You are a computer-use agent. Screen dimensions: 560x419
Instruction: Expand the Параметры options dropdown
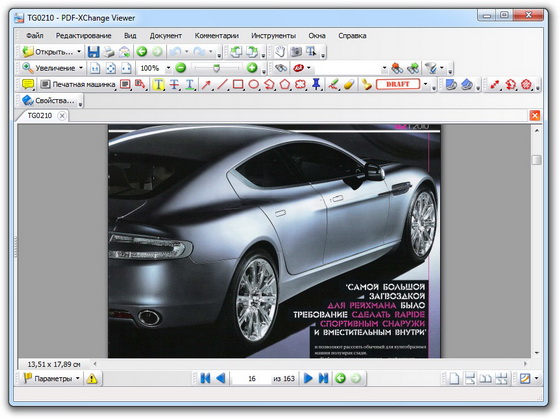(78, 378)
